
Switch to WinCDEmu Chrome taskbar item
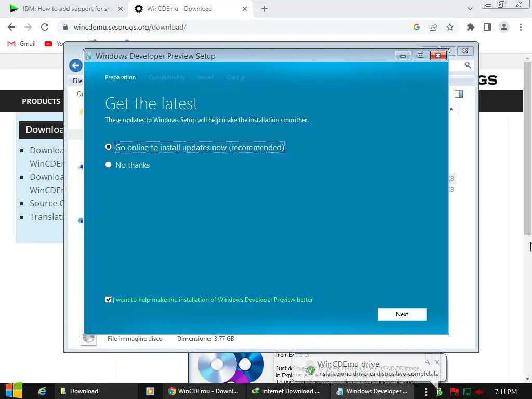(x=203, y=391)
